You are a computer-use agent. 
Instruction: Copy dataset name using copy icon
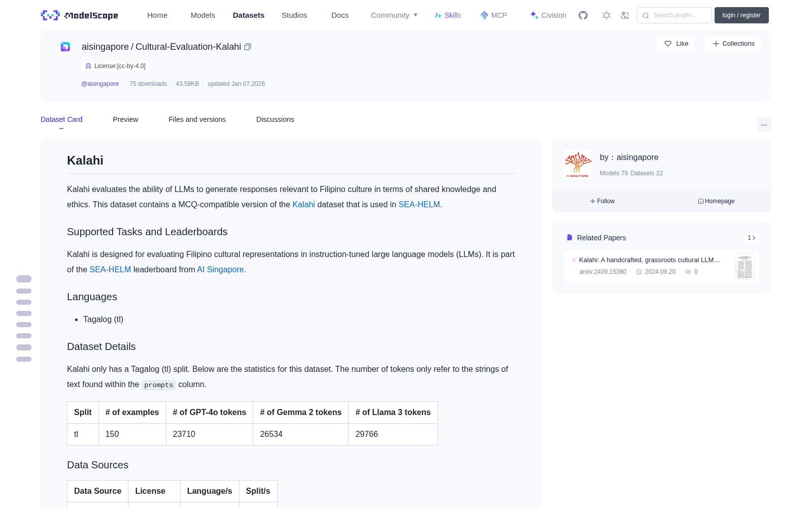coord(248,47)
